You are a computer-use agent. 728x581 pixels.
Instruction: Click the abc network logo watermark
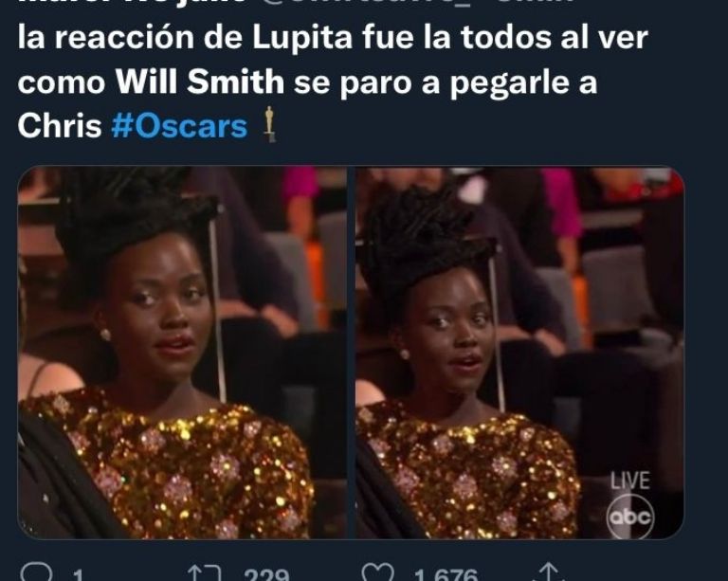pos(630,517)
